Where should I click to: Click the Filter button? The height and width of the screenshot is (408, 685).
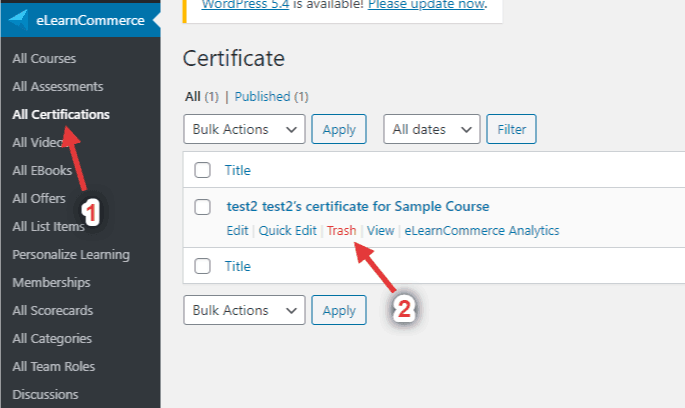(x=512, y=129)
